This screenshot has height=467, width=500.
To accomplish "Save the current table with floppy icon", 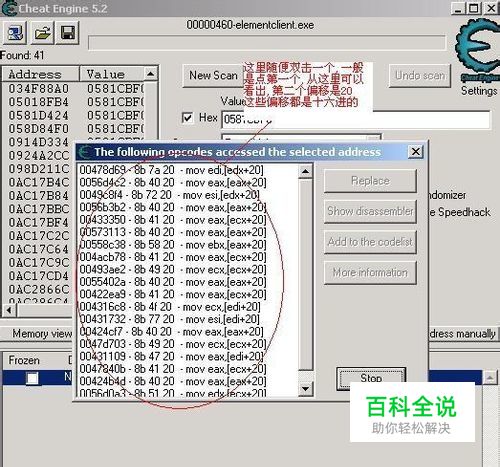I will [68, 33].
